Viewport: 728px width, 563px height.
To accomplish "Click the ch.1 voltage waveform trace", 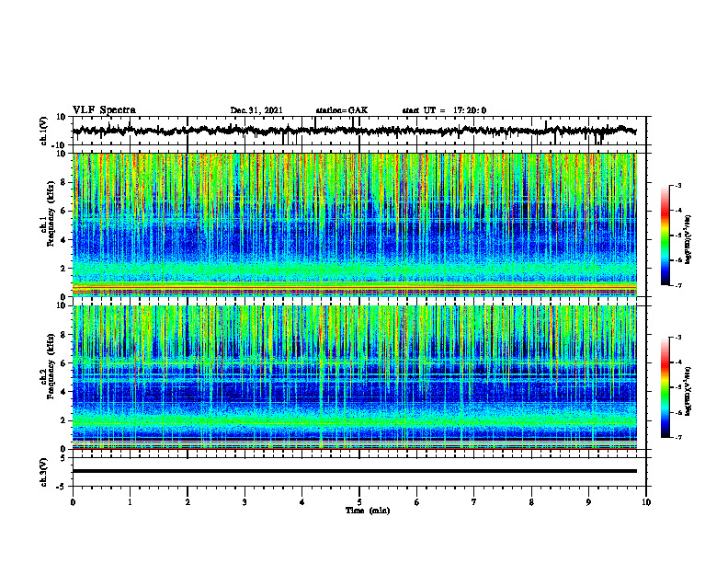I will click(354, 131).
